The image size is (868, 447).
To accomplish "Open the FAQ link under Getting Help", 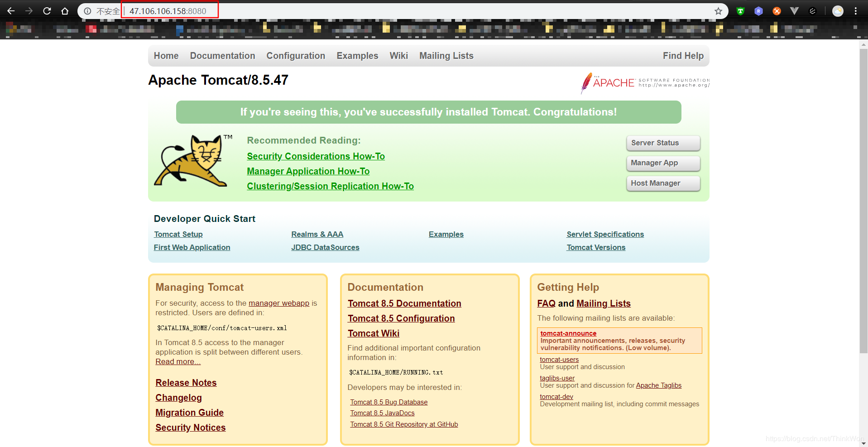I will click(546, 303).
